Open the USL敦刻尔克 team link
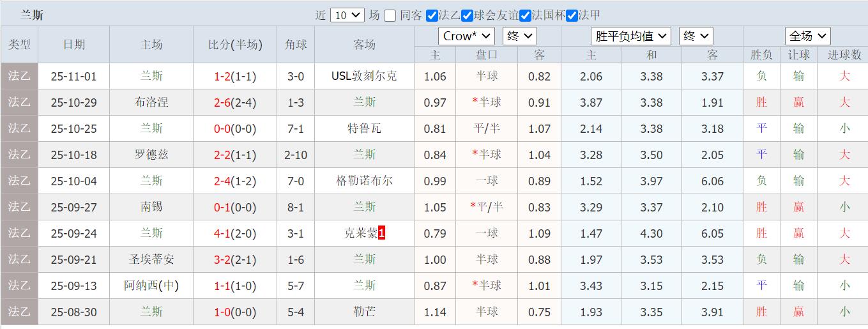Screen dimensions: 868x329 point(364,77)
